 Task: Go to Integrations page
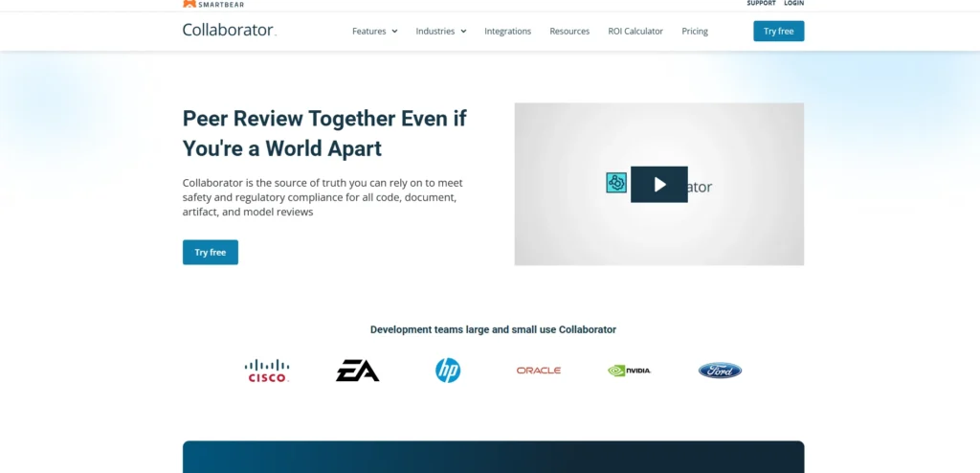507,32
